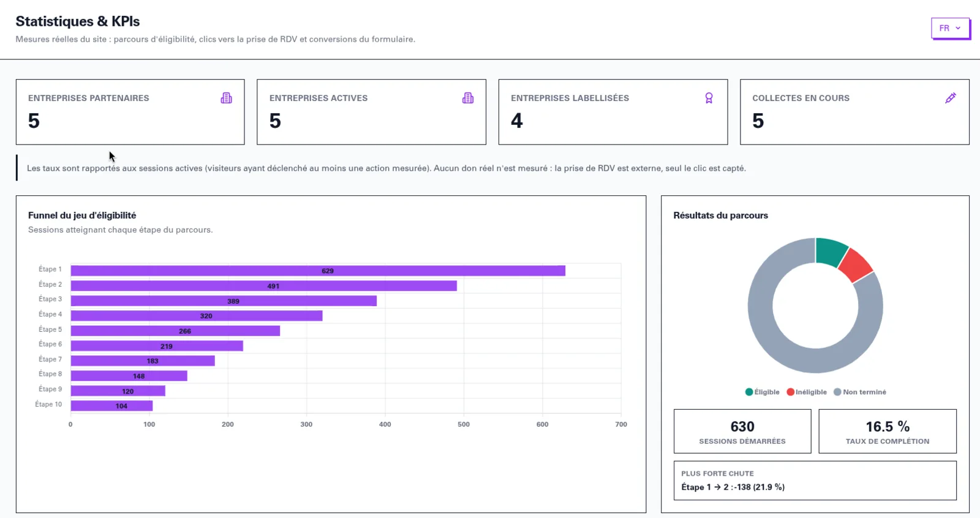Click the red Inéligible donut segment
980x518 pixels.
(855, 265)
